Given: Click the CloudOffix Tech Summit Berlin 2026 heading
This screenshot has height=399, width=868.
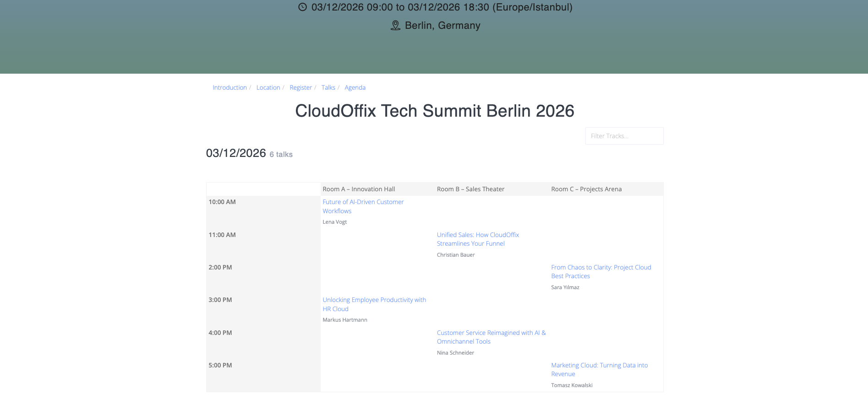Looking at the screenshot, I should [x=434, y=111].
